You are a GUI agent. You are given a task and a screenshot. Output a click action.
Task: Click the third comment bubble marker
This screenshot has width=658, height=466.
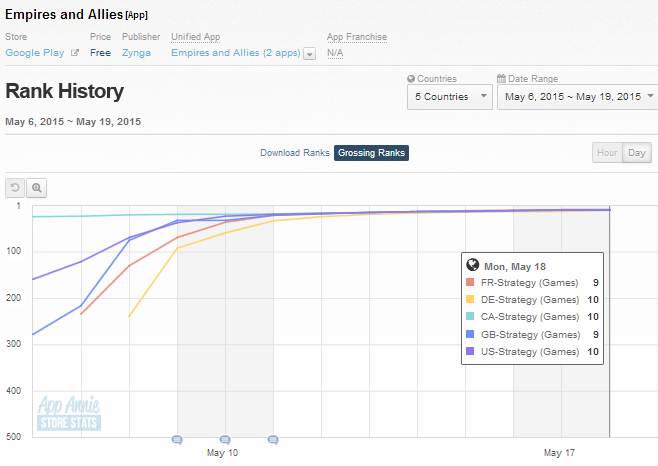(x=273, y=439)
